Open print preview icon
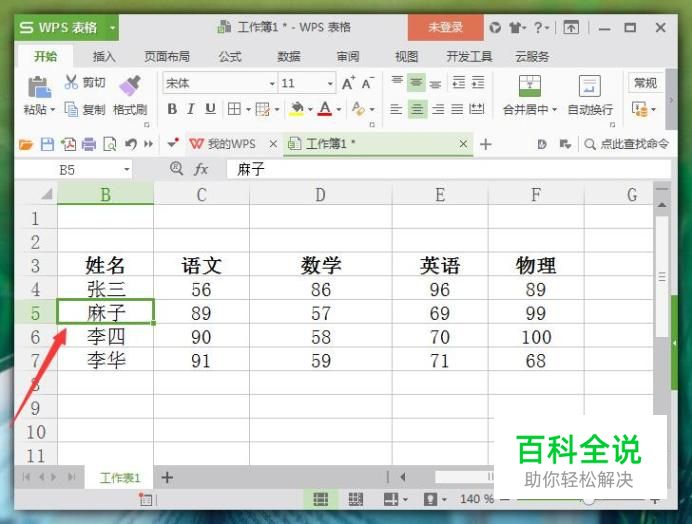The image size is (692, 524). [x=109, y=144]
